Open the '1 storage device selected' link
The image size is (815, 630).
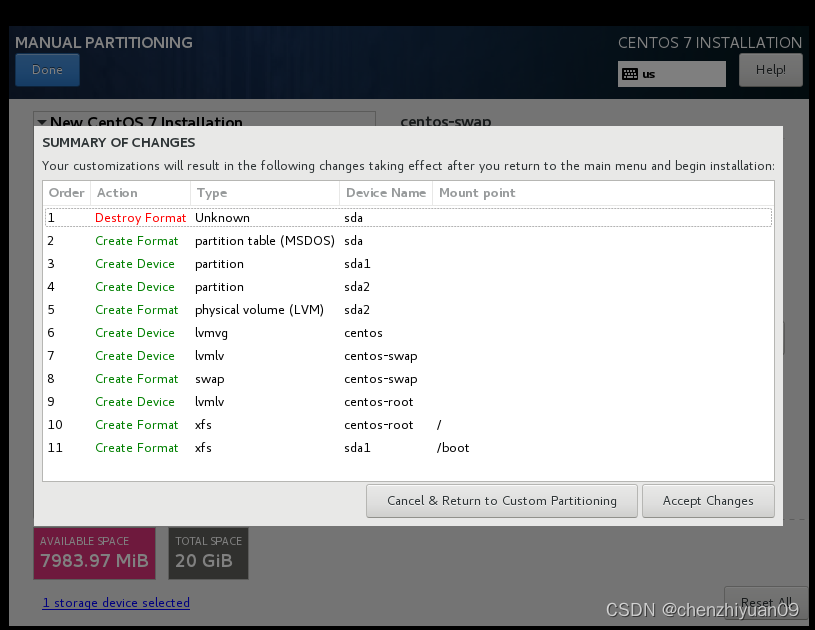[x=116, y=602]
